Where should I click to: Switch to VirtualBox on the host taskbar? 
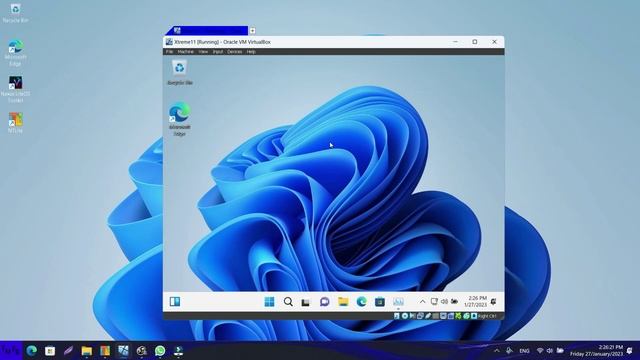point(123,351)
